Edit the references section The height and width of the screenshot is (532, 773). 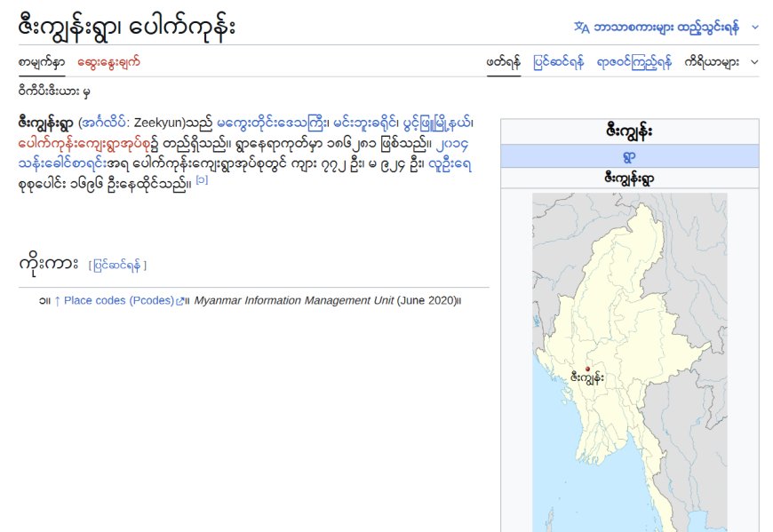(117, 266)
